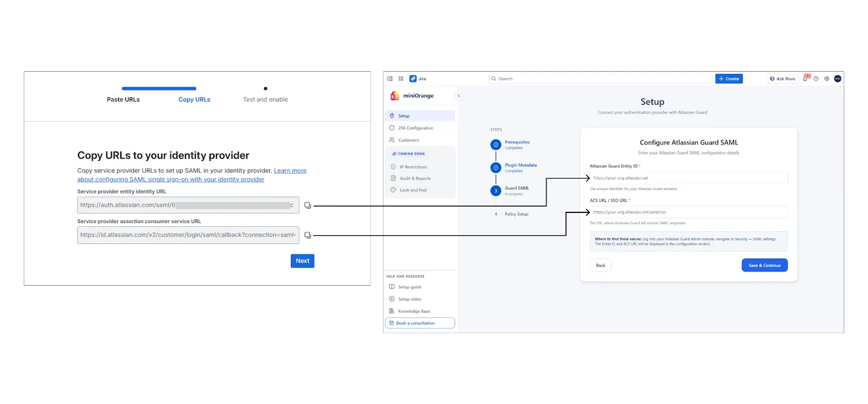Click the Back button
The width and height of the screenshot is (868, 404).
(x=601, y=266)
